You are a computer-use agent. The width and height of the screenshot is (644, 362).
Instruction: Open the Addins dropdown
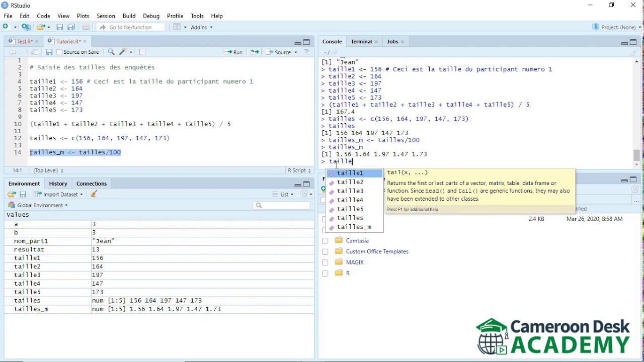coord(201,27)
